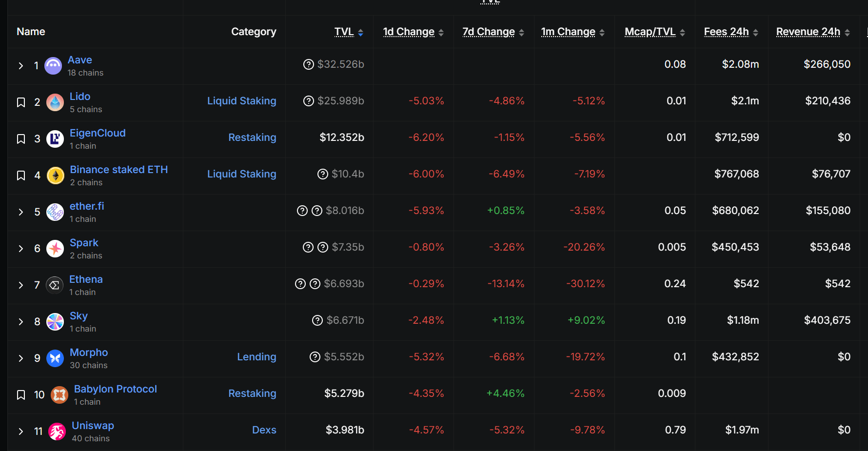Click the Spark protocol logo
This screenshot has width=868, height=451.
coord(55,249)
